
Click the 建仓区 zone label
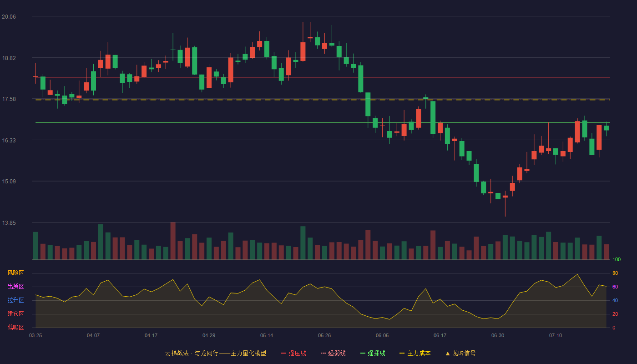15,314
